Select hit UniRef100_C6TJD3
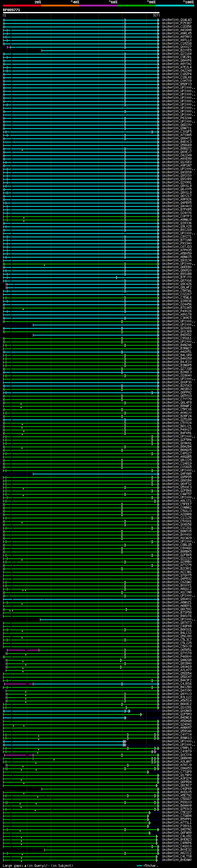 [176, 247]
